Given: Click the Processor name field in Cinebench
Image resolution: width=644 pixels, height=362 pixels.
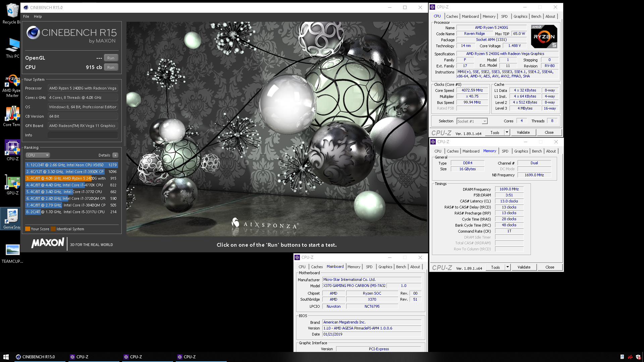Looking at the screenshot, I should tap(83, 88).
